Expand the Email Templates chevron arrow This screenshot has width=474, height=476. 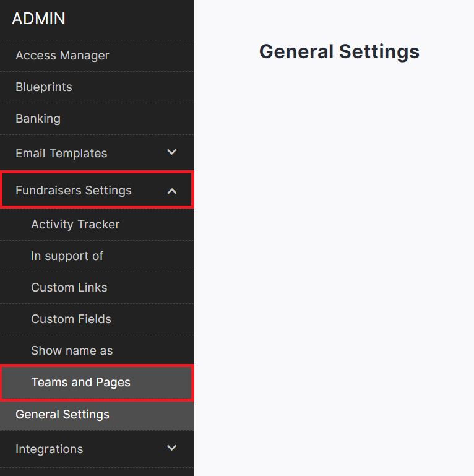[172, 152]
